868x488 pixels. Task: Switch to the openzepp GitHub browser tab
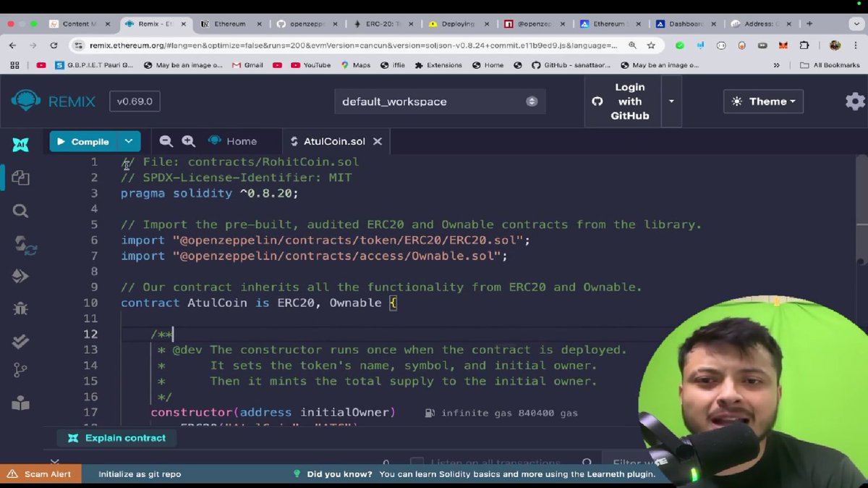(x=308, y=24)
